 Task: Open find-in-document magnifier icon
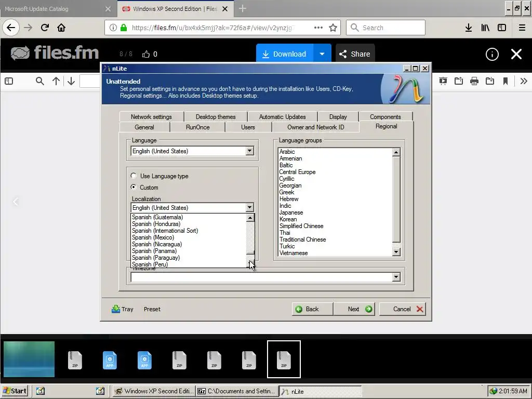[39, 81]
